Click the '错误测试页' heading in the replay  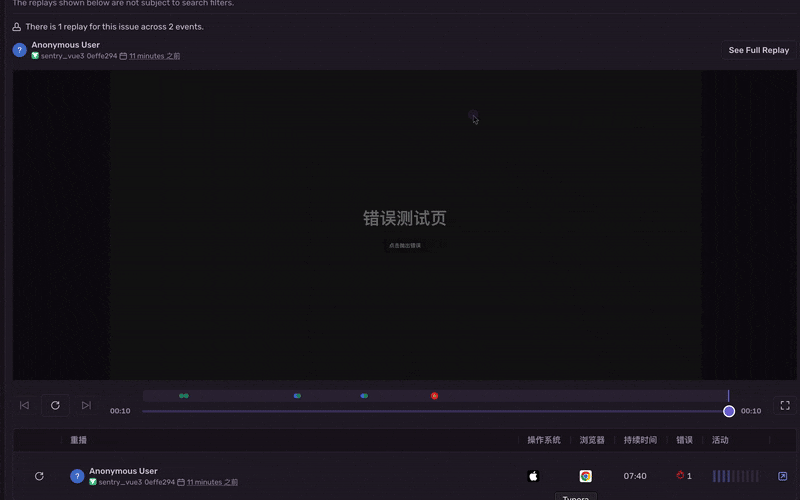(405, 218)
